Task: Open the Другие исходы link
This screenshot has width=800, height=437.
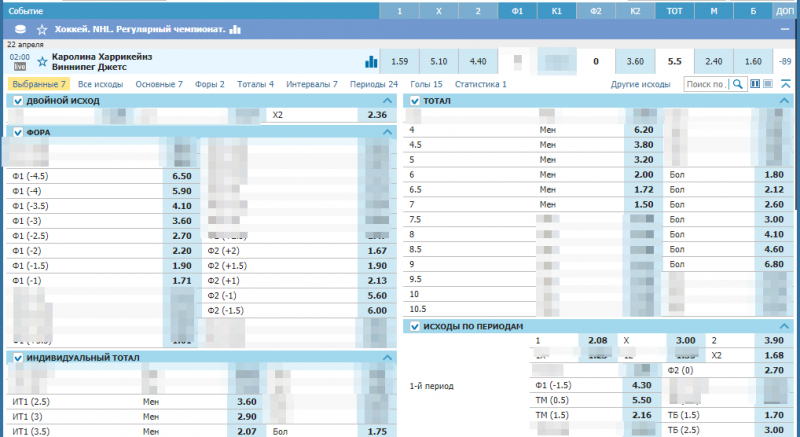Action: [x=640, y=85]
